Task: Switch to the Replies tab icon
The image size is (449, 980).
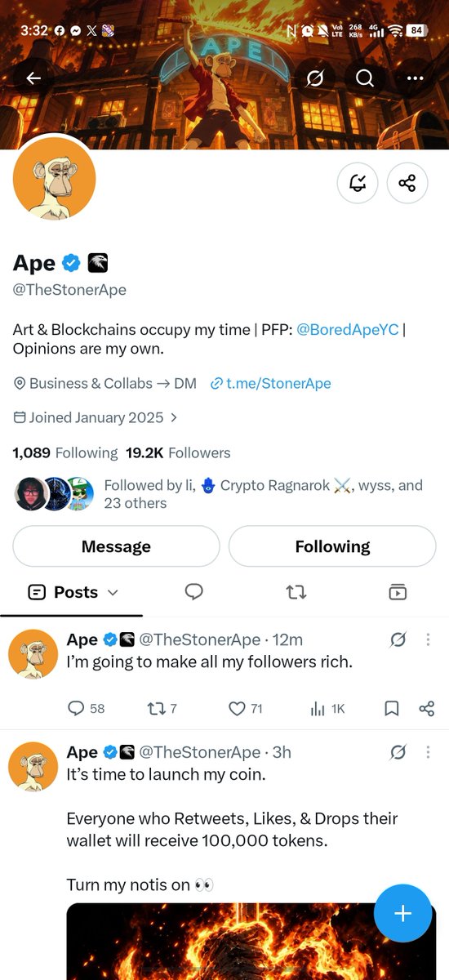Action: tap(193, 592)
